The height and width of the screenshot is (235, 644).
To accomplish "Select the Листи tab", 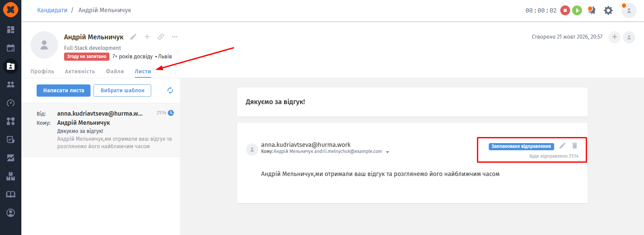I will [143, 72].
